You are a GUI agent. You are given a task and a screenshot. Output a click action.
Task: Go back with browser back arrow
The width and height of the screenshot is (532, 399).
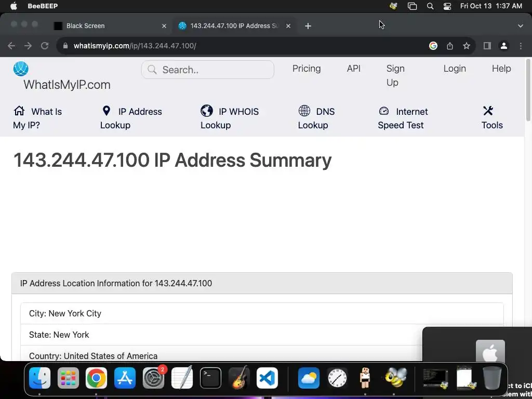point(11,46)
